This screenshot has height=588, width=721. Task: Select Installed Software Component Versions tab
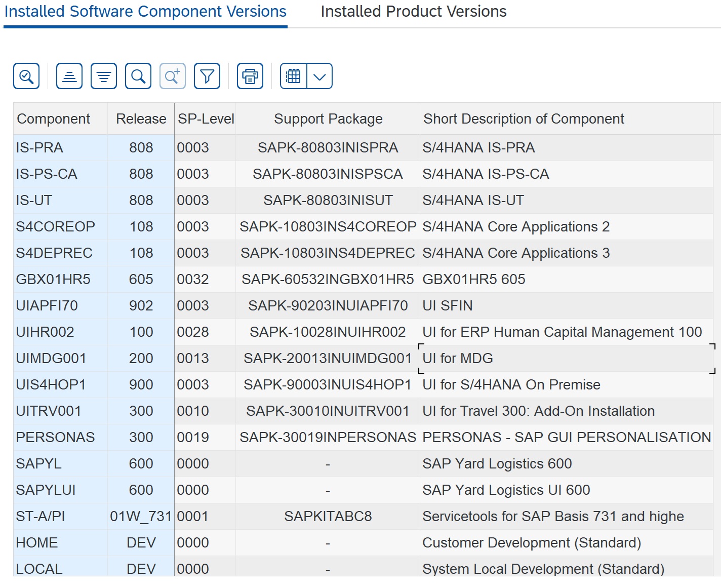pyautogui.click(x=145, y=11)
